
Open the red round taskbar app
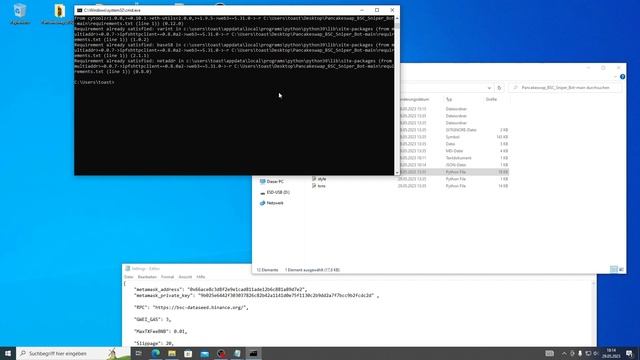point(221,353)
